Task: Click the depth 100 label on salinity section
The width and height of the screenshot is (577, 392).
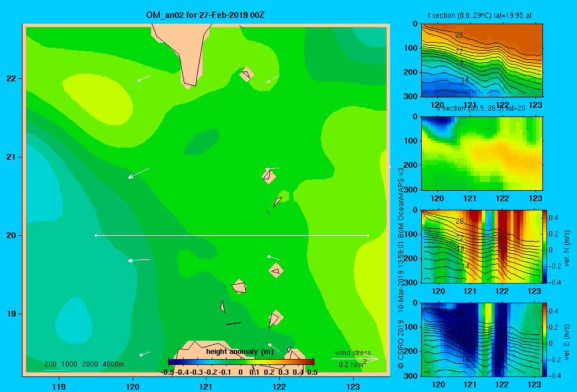Action: click(411, 141)
